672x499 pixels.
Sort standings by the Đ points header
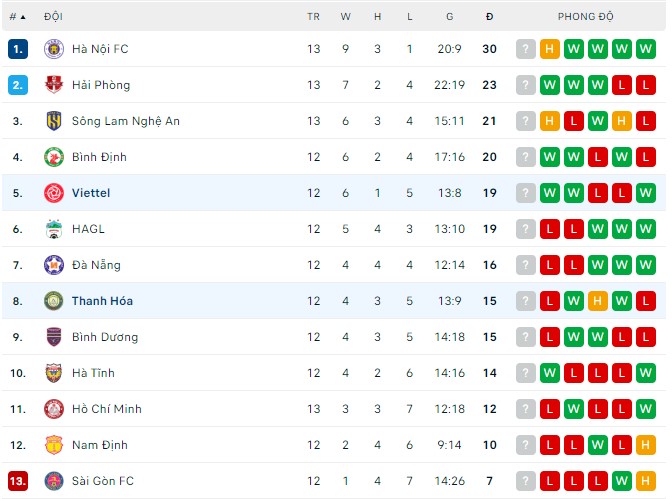489,17
